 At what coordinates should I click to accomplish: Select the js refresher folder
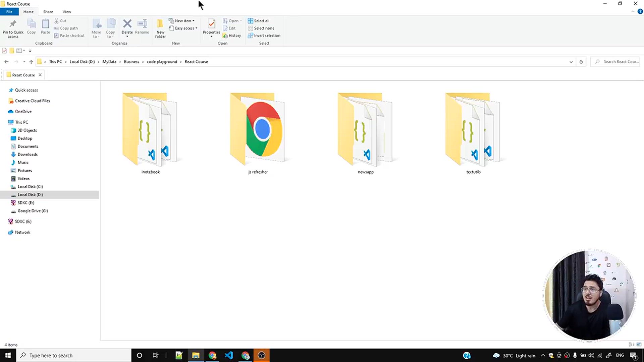point(258,133)
